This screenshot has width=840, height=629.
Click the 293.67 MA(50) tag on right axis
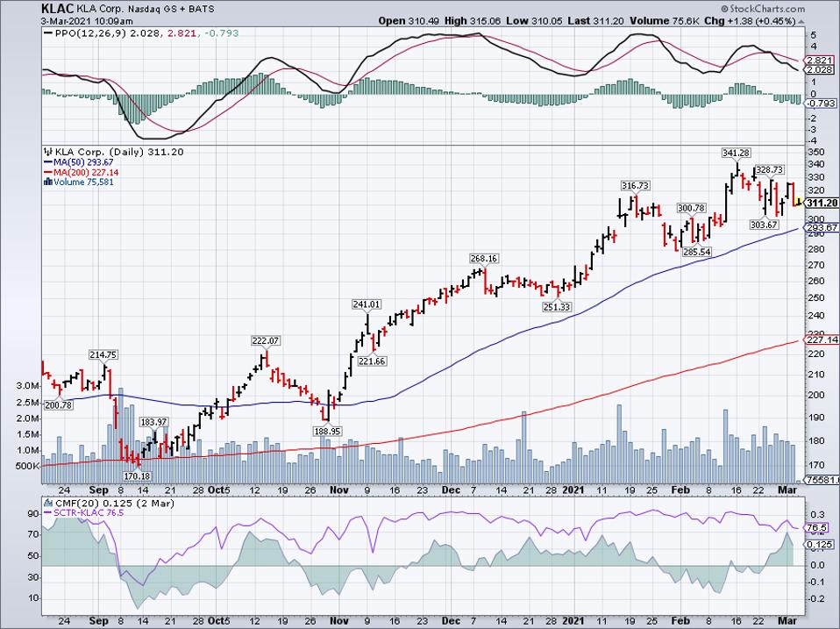pos(822,228)
